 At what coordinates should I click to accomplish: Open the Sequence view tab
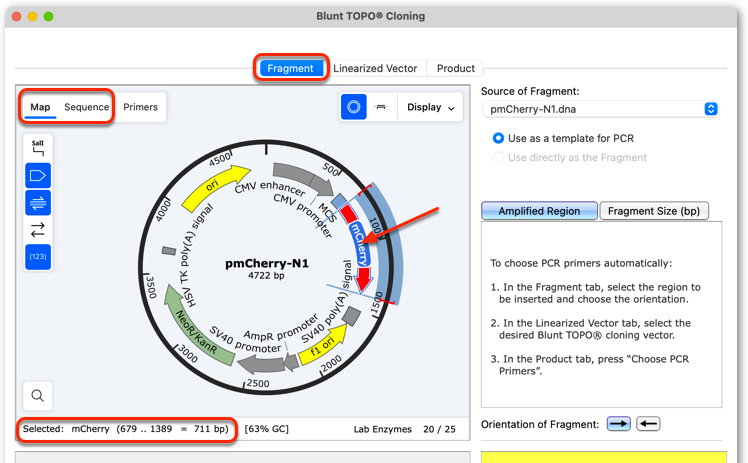[86, 107]
